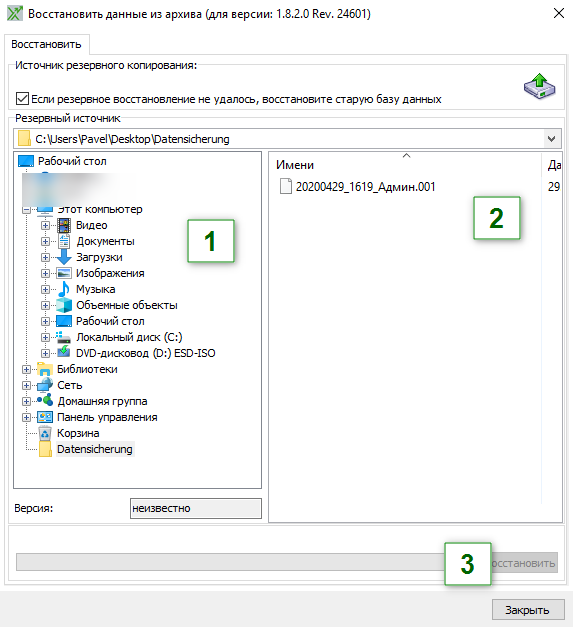Select file 20200429_1619_Админ.001
Screen dimensions: 573x627
[x=365, y=187]
